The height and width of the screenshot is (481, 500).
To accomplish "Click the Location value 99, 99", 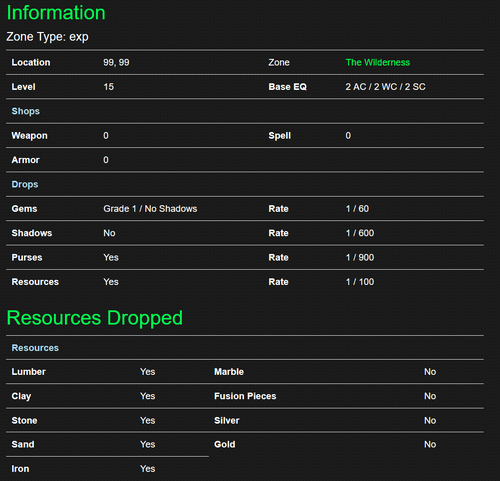I will click(116, 62).
